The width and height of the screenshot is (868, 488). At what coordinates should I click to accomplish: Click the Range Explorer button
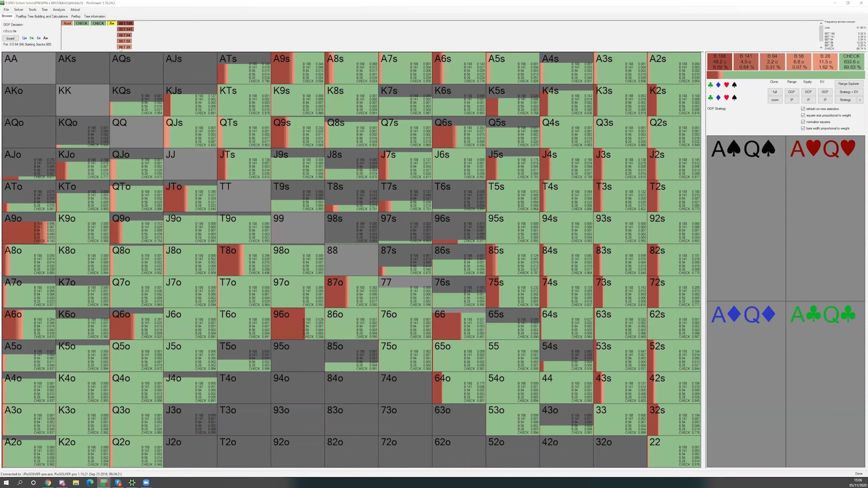click(x=848, y=84)
